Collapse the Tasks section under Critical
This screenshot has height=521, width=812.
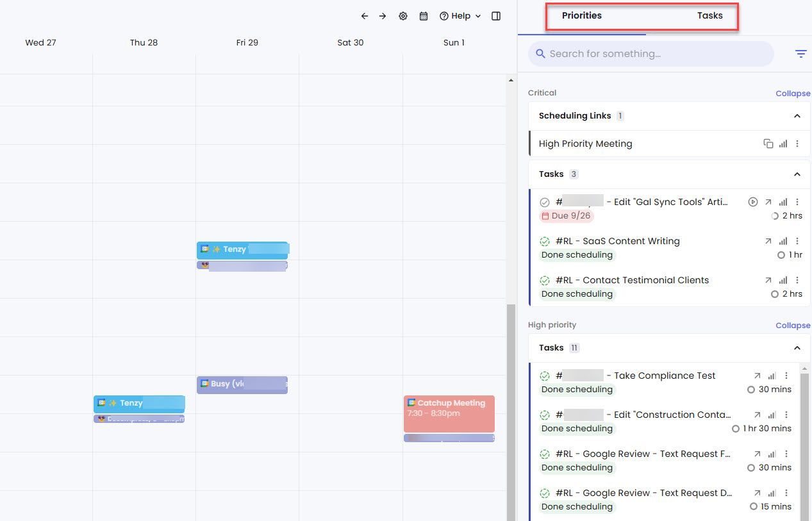pos(797,174)
